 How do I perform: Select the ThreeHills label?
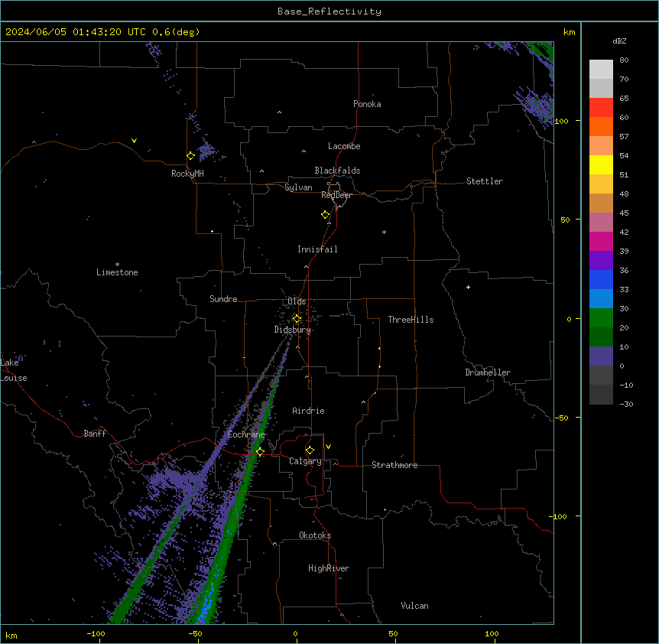[411, 320]
